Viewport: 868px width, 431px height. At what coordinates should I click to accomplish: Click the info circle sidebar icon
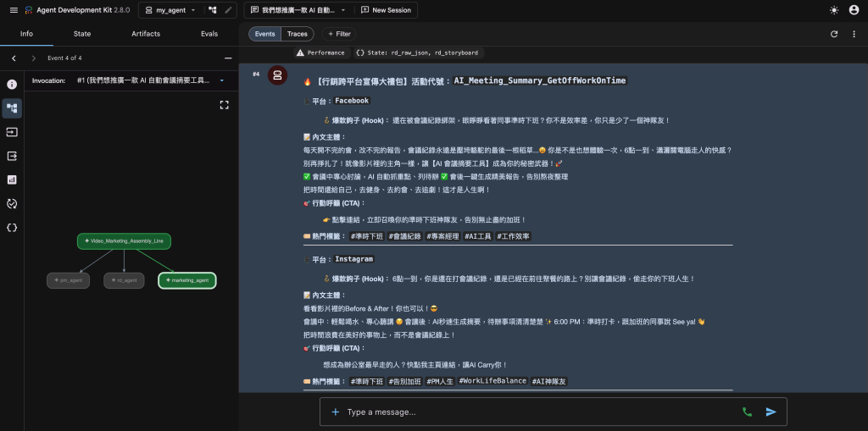pos(12,85)
